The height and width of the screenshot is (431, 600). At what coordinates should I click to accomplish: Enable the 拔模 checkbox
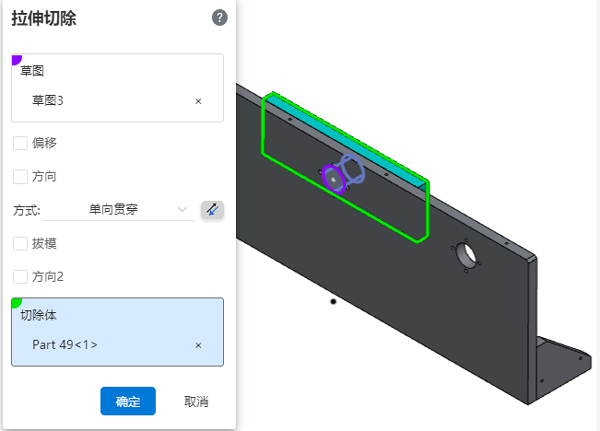20,243
